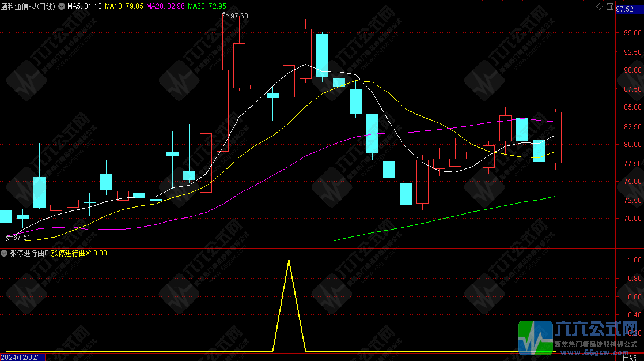Click the 六六公式网 green logo icon
This screenshot has width=644, height=361.
pyautogui.click(x=536, y=337)
